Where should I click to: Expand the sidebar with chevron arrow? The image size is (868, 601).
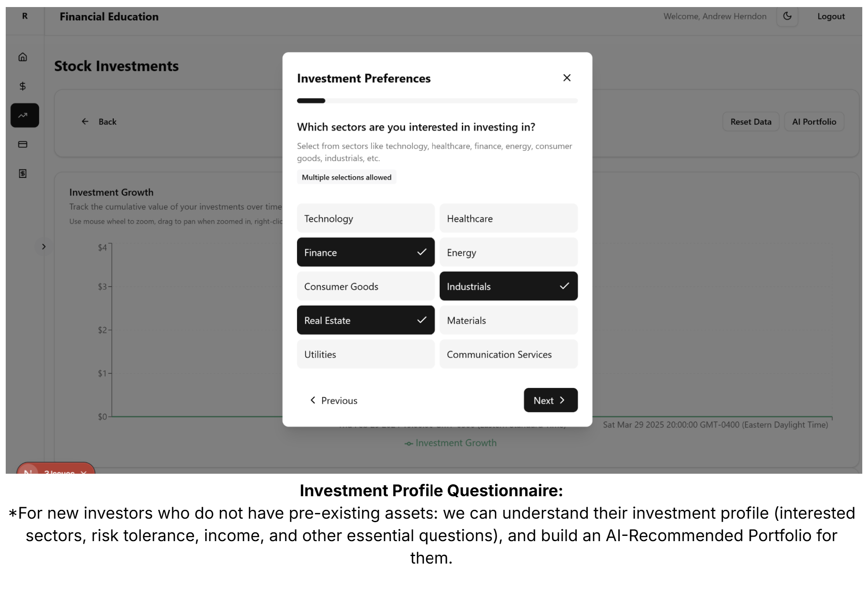(44, 247)
